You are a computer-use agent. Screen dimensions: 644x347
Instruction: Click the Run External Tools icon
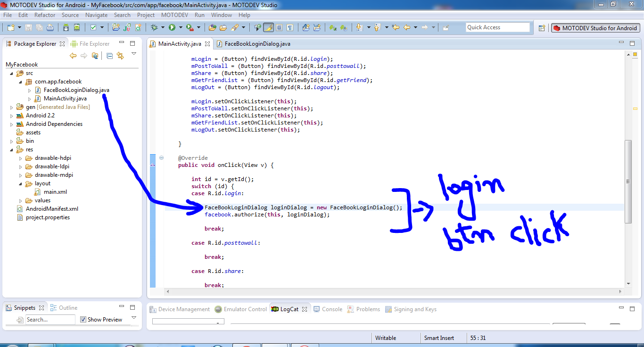(x=190, y=27)
